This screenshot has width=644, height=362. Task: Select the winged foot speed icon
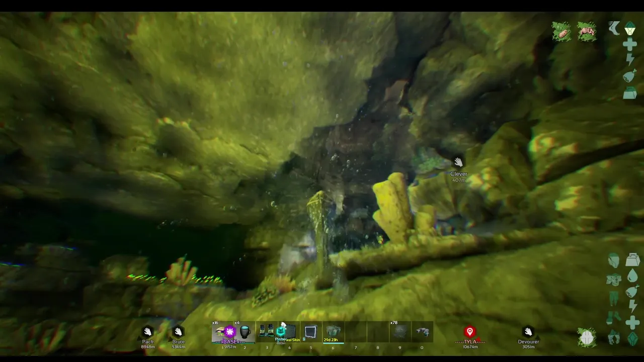pos(614,28)
